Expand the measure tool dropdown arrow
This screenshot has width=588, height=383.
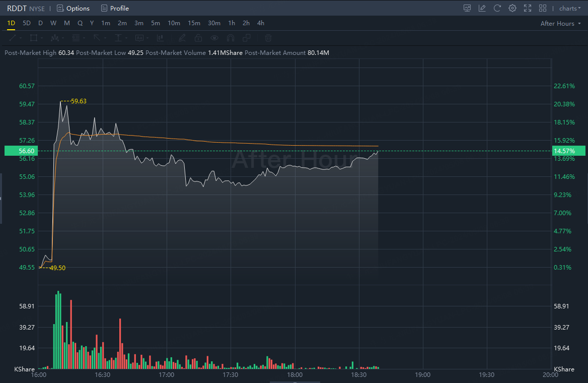point(126,38)
